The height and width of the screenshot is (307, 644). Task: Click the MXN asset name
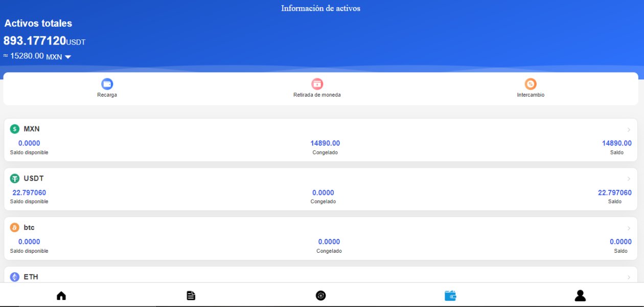(32, 129)
